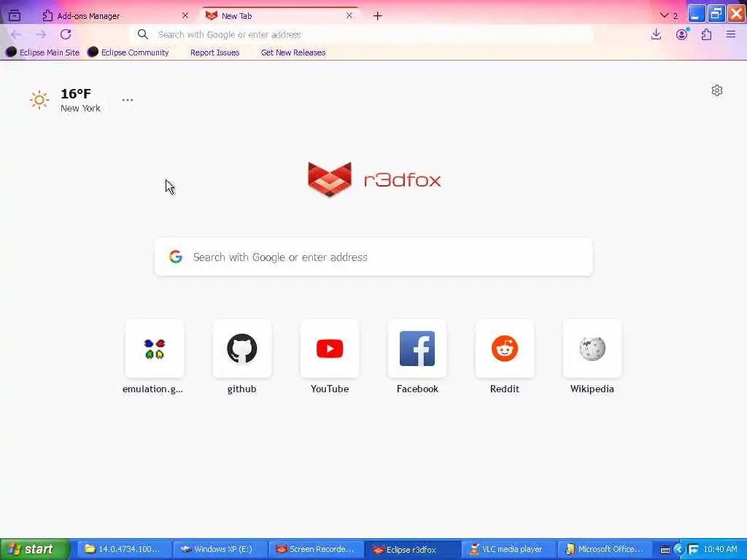Click the sunny weather icon
The width and height of the screenshot is (747, 560).
click(39, 100)
